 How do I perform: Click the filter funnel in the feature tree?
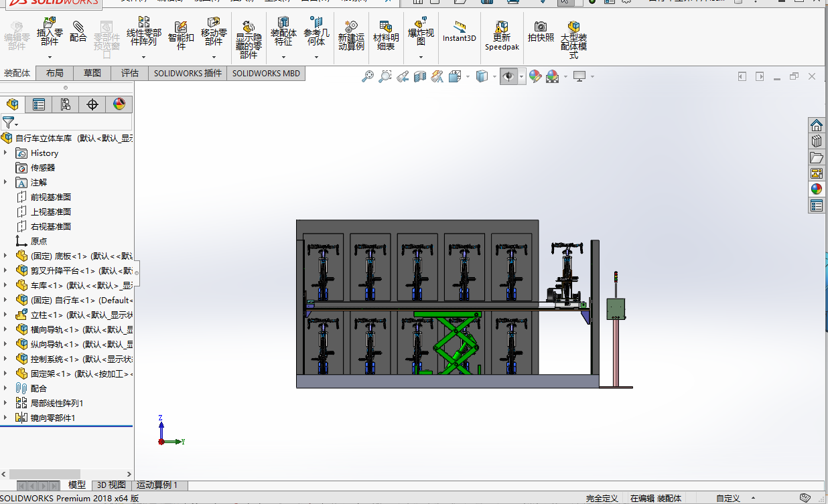pyautogui.click(x=8, y=122)
